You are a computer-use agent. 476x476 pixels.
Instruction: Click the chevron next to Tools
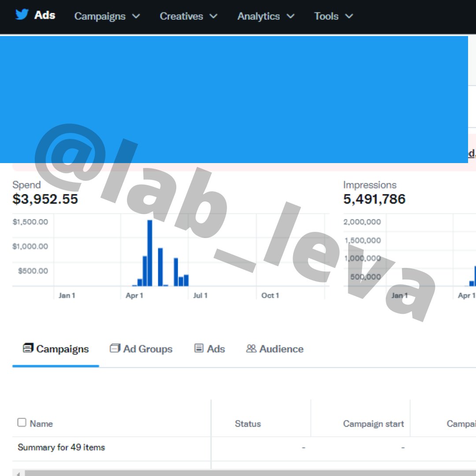[x=349, y=16]
